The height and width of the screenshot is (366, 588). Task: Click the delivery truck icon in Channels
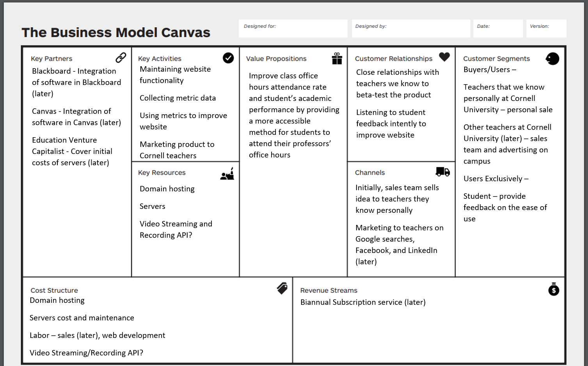pyautogui.click(x=443, y=172)
